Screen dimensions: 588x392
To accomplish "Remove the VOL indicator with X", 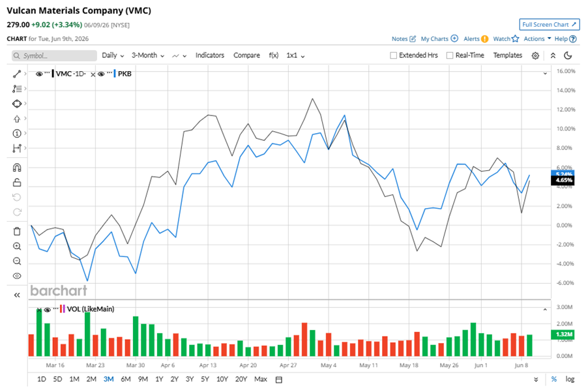I will pyautogui.click(x=39, y=310).
